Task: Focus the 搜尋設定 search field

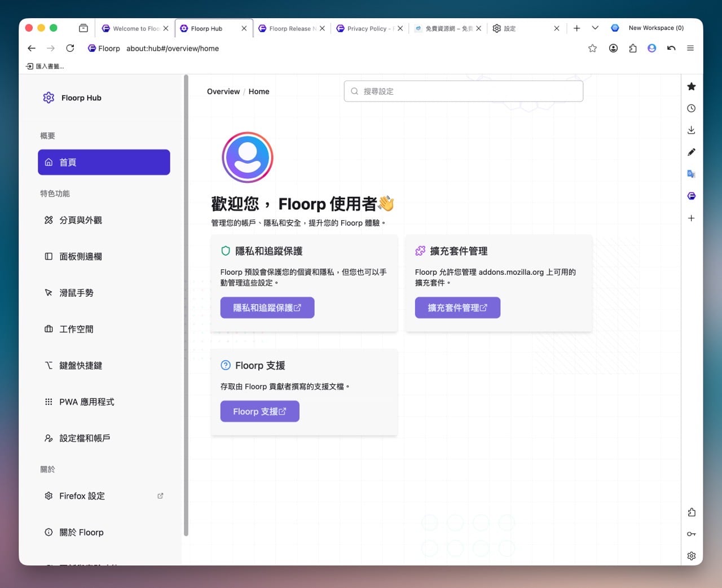Action: tap(464, 91)
